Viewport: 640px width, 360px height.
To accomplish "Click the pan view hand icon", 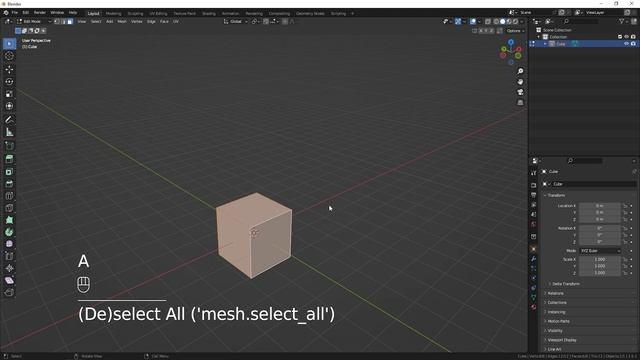I will pos(520,82).
